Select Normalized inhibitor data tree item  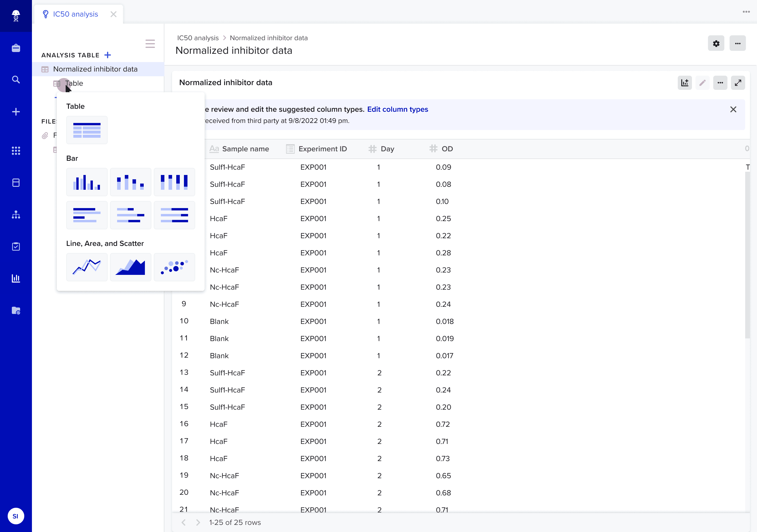coord(95,69)
